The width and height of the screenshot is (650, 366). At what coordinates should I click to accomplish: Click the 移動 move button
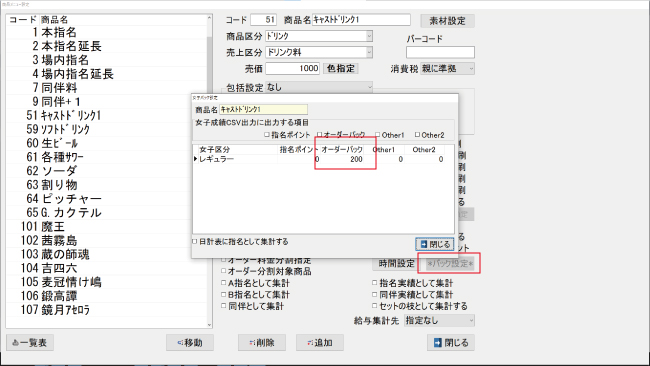coord(190,343)
